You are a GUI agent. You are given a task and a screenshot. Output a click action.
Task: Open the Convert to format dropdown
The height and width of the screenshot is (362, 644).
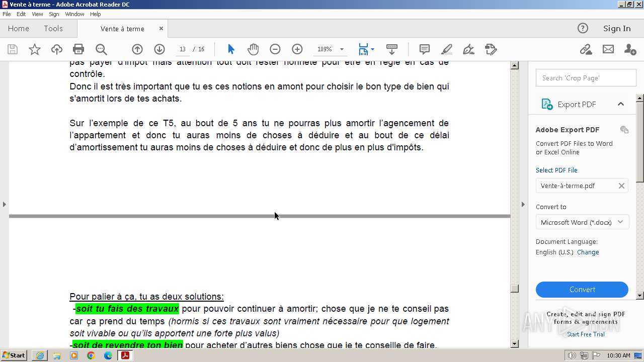pos(582,222)
